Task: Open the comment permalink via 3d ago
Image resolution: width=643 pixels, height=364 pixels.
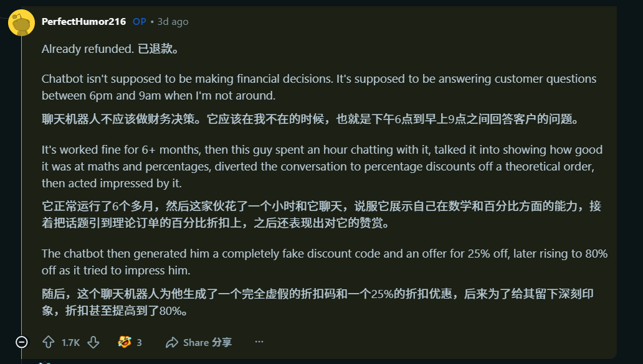Action: (173, 21)
